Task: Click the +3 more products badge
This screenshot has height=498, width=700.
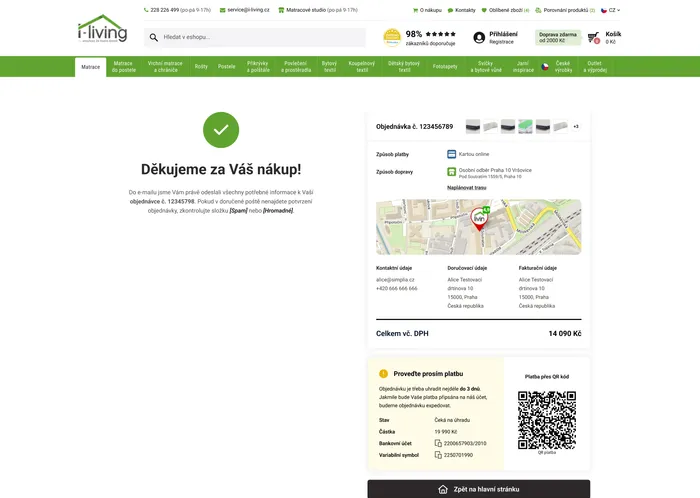Action: tap(576, 127)
